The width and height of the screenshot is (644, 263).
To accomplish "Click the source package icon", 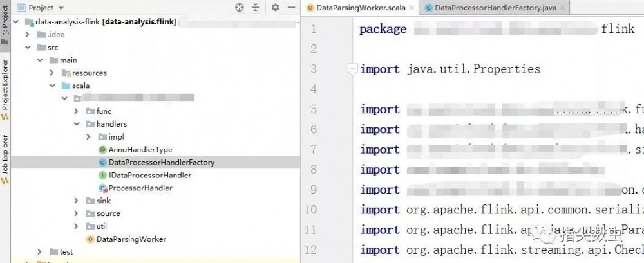I will pos(90,213).
